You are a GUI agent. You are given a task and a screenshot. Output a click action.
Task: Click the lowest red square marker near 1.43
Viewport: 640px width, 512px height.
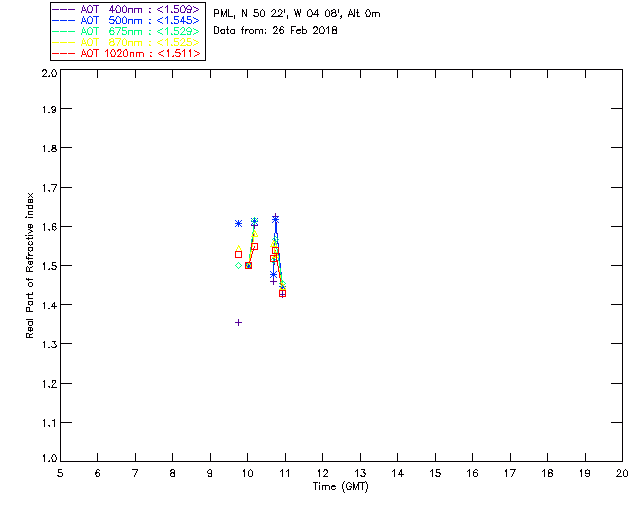282,293
